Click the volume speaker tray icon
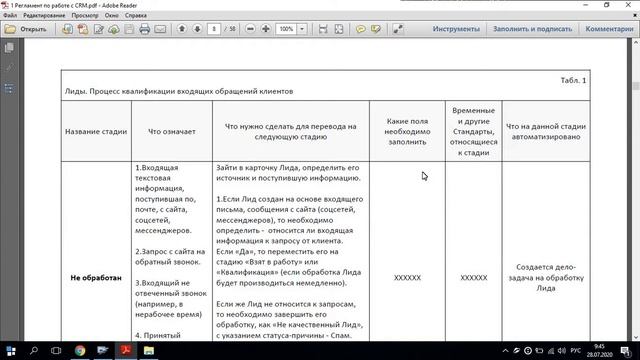This screenshot has width=640, height=360. [562, 351]
